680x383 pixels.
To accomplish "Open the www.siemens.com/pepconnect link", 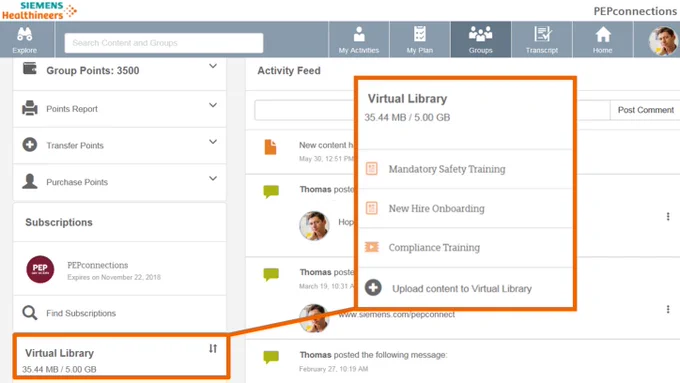I will (396, 314).
